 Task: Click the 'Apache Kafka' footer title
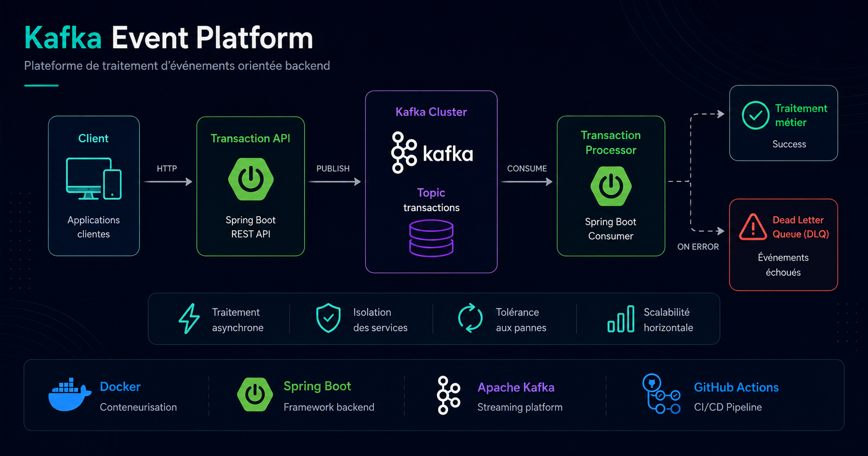(x=516, y=387)
